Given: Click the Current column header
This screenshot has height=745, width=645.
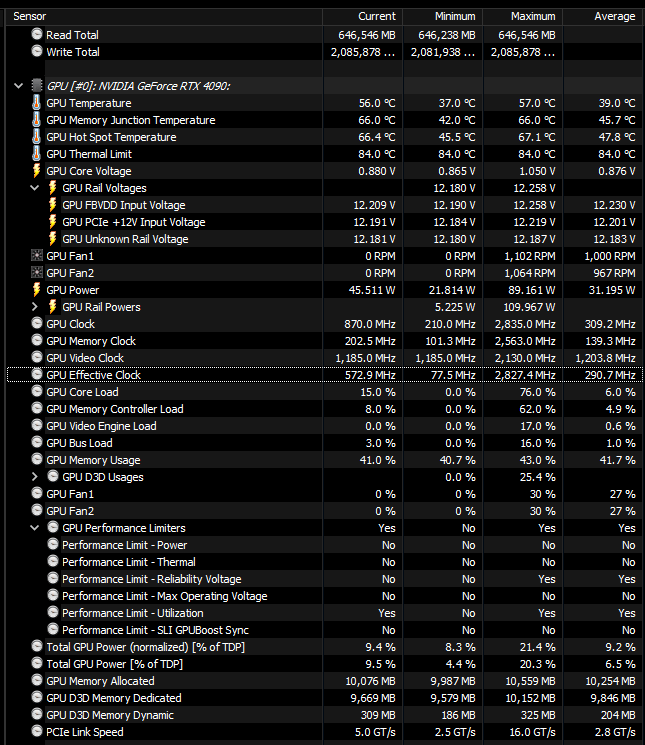Looking at the screenshot, I should 362,16.
